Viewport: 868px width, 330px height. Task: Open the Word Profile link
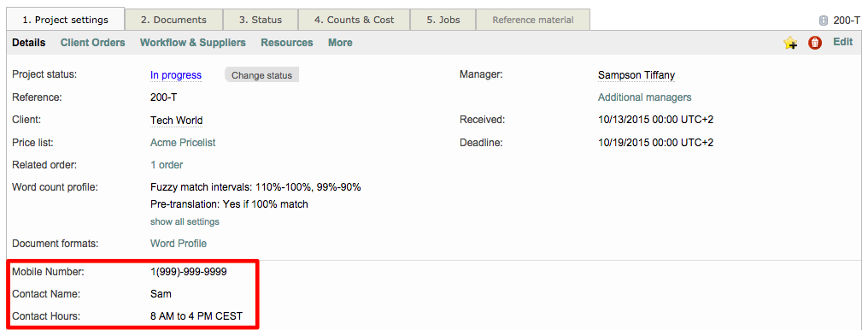[x=179, y=243]
